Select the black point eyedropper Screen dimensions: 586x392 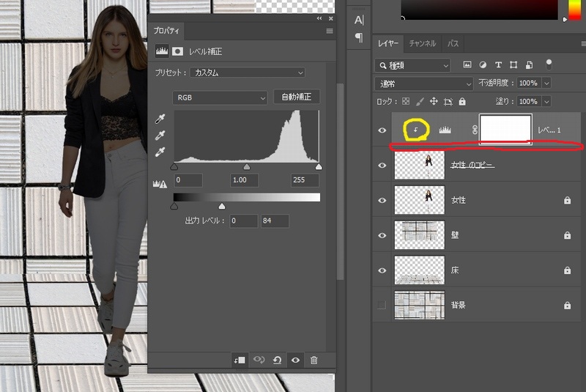(160, 119)
